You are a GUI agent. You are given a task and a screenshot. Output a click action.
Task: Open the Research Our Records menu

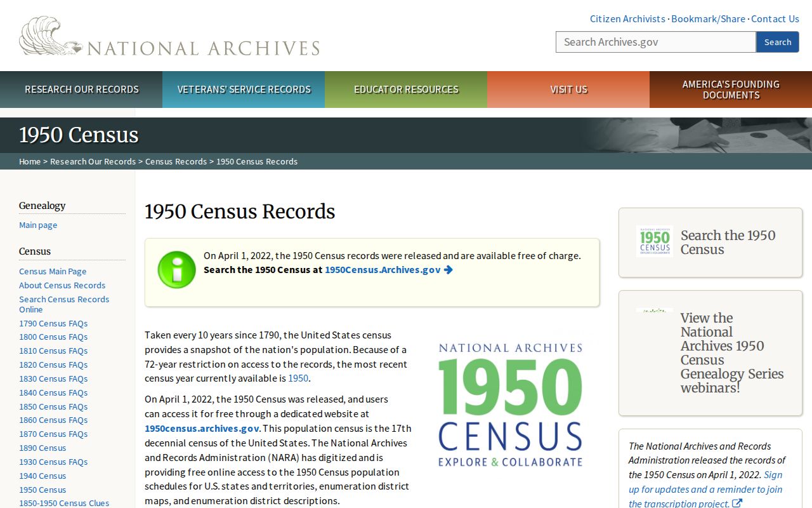[x=81, y=90]
